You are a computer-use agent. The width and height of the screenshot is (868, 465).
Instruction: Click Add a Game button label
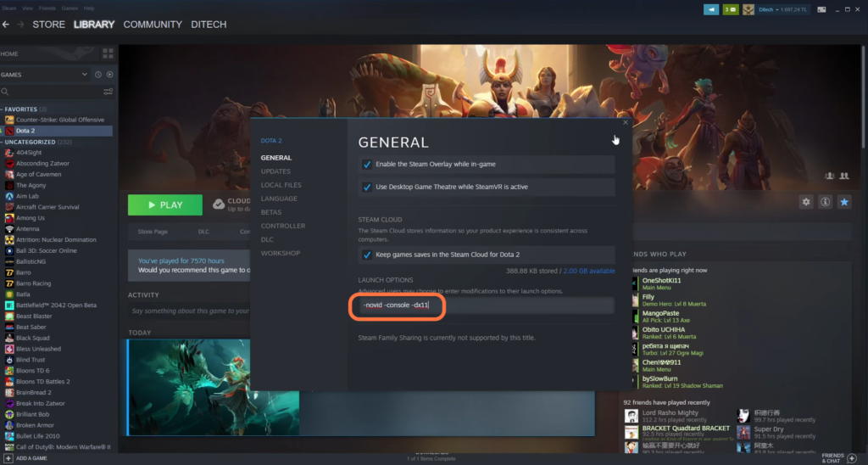[x=31, y=458]
